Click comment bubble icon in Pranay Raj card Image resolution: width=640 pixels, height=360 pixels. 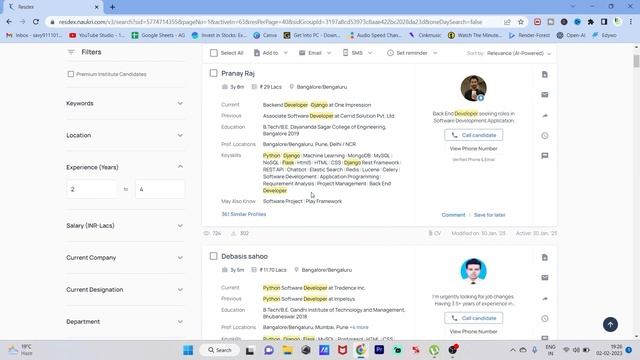[x=544, y=156]
